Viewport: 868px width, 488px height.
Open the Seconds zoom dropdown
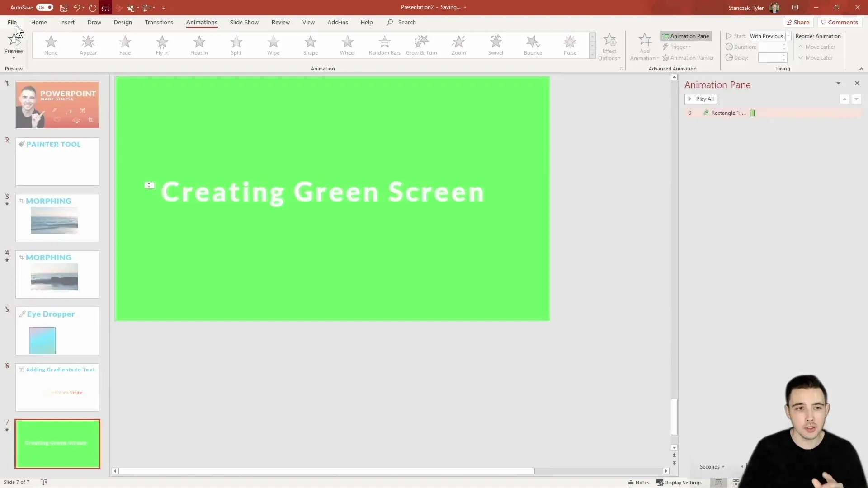point(712,467)
